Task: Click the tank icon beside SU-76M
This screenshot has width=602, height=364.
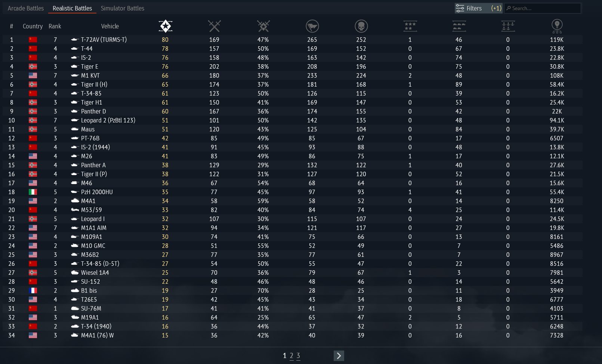Action: click(75, 308)
